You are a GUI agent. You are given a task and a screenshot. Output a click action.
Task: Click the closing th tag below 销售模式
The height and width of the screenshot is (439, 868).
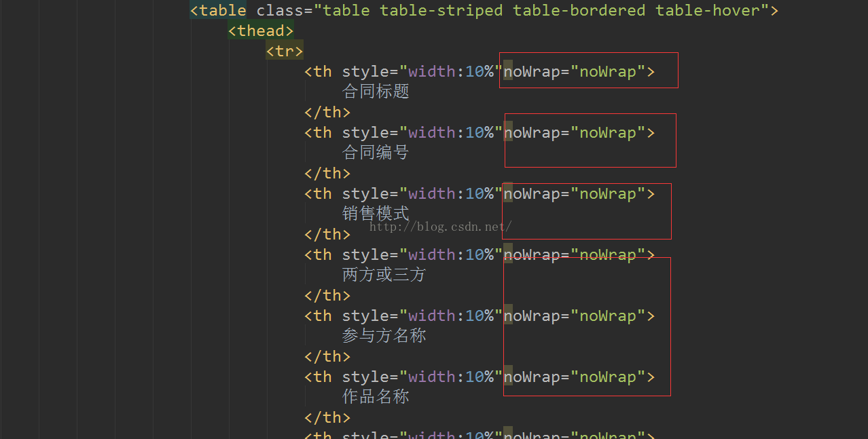[x=327, y=235]
